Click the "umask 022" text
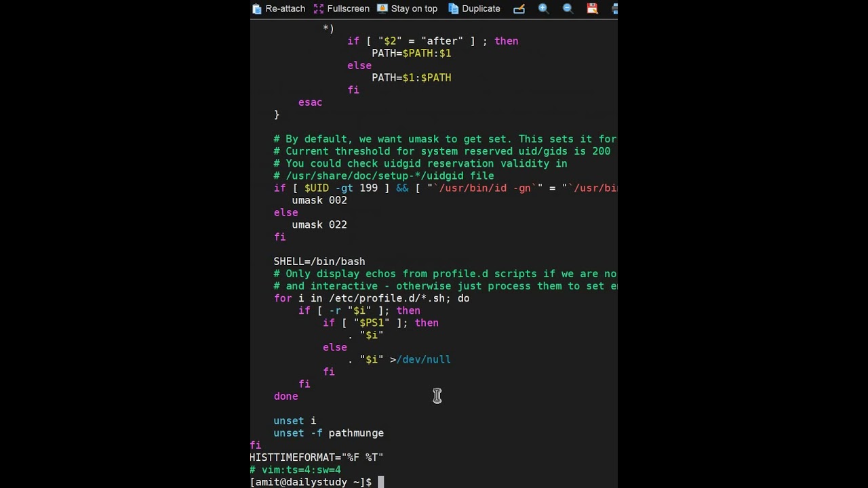 pyautogui.click(x=319, y=225)
